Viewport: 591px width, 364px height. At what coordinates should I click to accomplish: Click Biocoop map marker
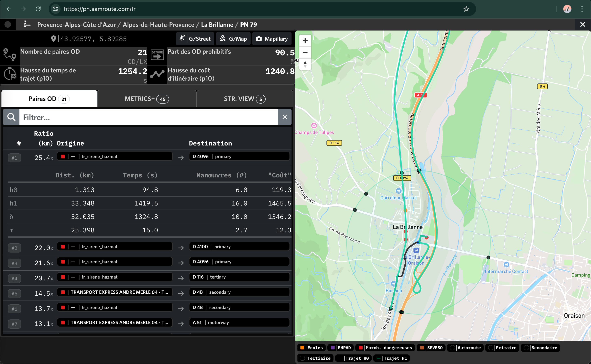coord(393,284)
